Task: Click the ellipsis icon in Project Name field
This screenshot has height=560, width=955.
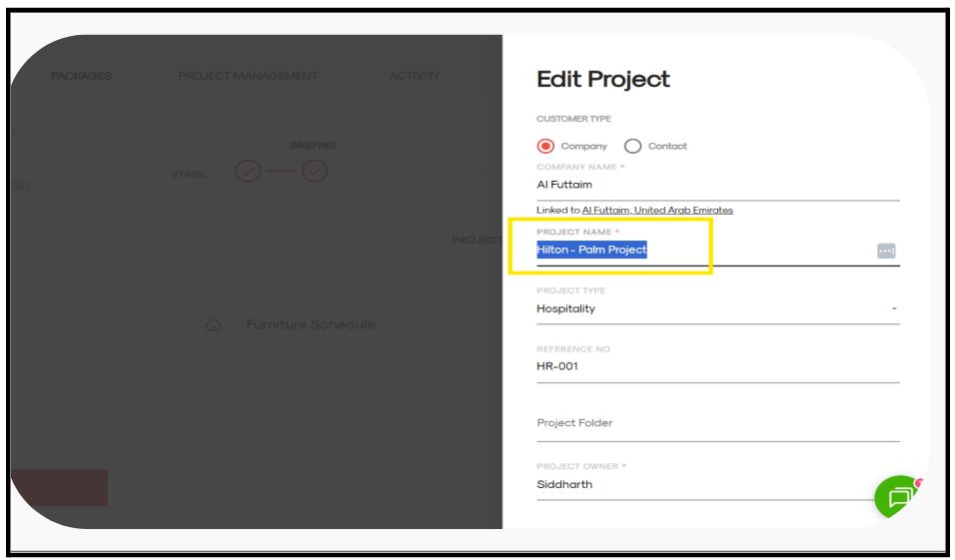Action: click(x=886, y=251)
